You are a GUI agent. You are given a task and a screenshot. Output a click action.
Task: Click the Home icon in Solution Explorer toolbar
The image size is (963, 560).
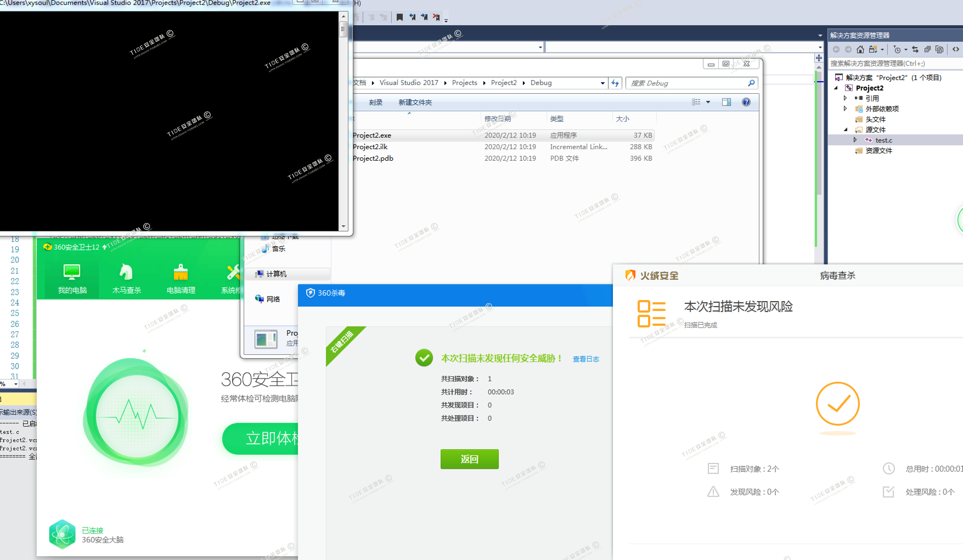[x=860, y=49]
